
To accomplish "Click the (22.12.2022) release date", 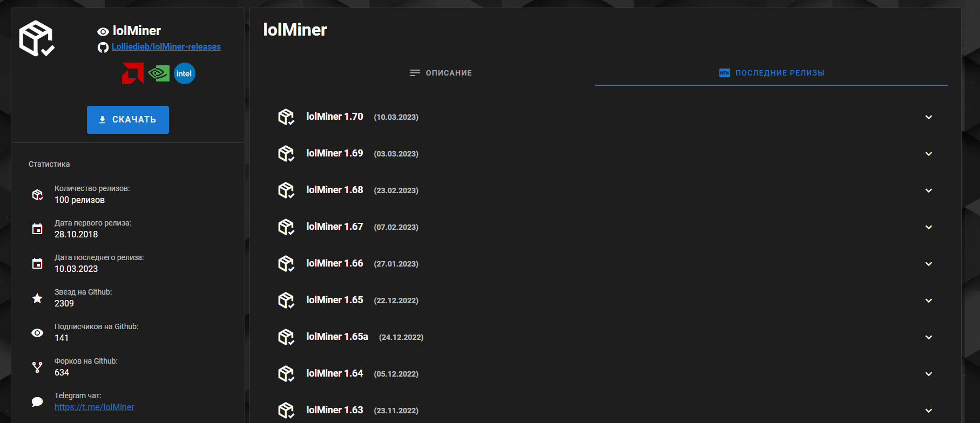I will 396,301.
